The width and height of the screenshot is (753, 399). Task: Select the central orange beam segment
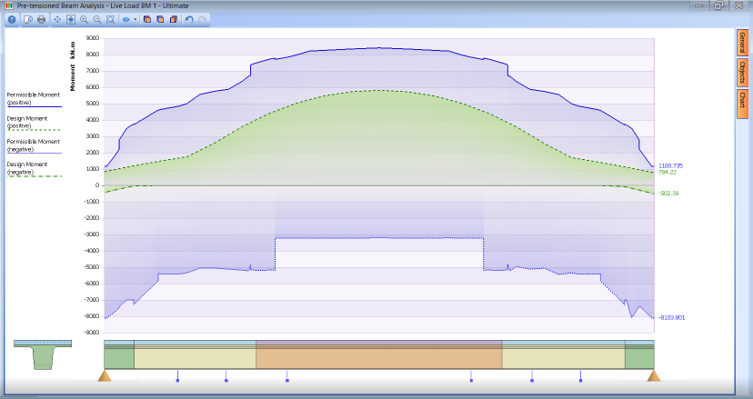point(379,355)
